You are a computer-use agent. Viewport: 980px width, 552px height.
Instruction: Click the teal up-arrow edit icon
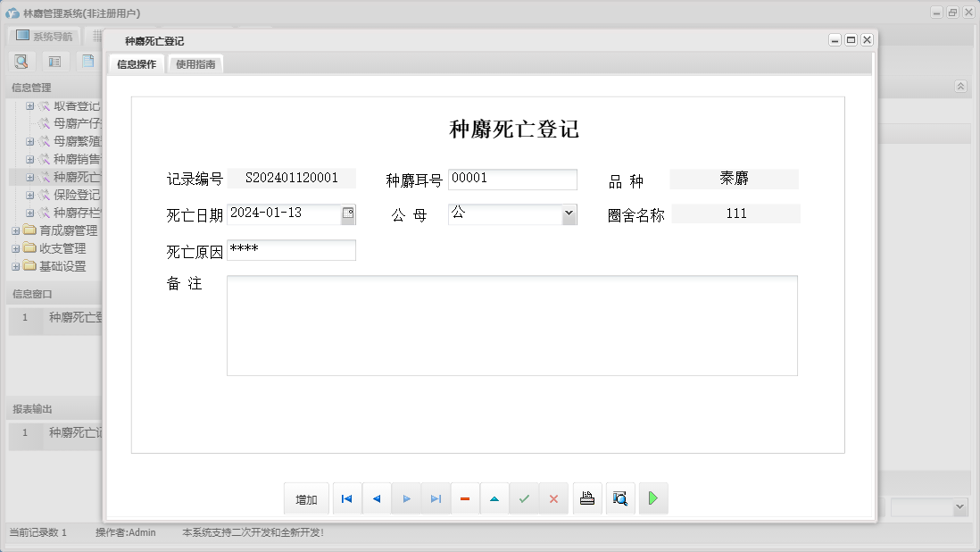494,498
